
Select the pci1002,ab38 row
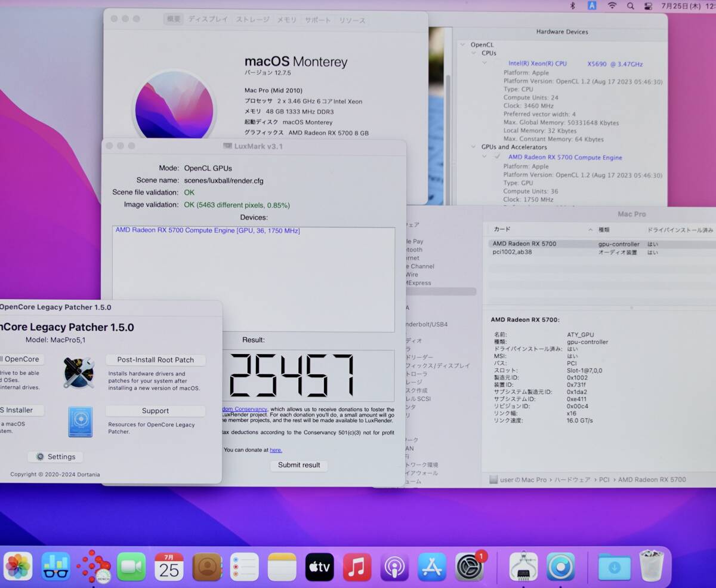(601, 253)
